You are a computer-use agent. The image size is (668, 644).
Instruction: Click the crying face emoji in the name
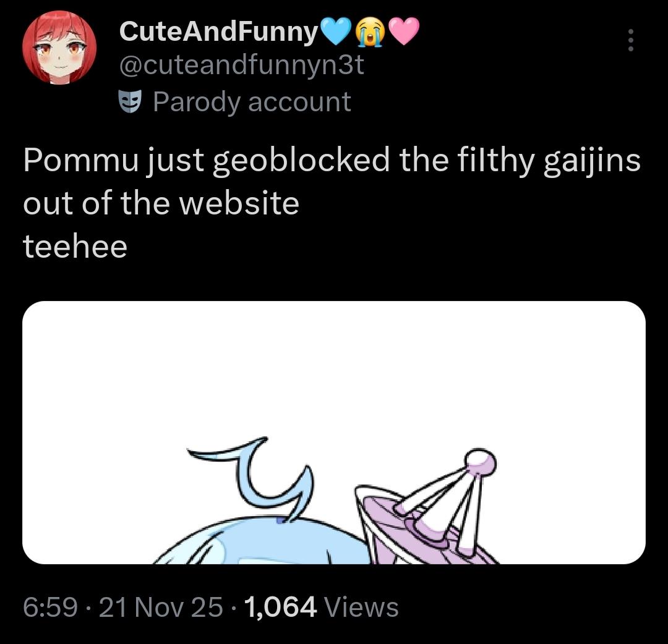tap(370, 32)
